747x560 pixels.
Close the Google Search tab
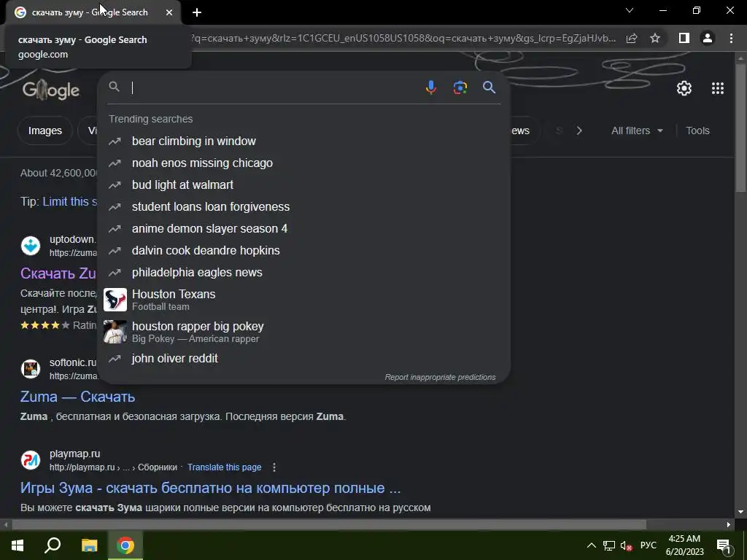pyautogui.click(x=169, y=12)
